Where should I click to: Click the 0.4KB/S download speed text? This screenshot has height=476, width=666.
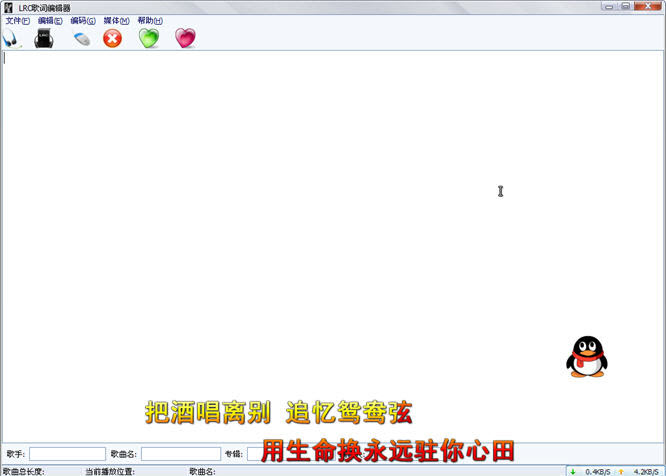click(598, 472)
